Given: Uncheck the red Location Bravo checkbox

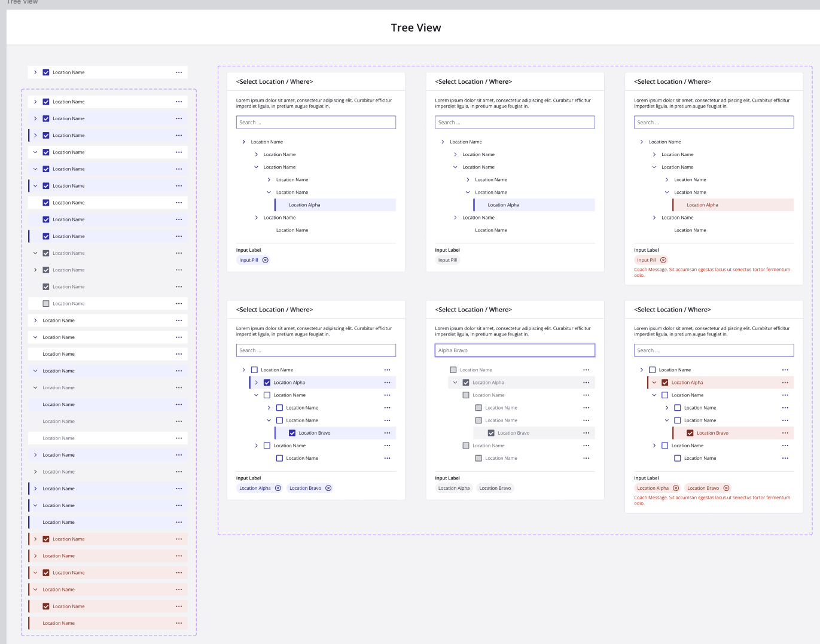Looking at the screenshot, I should [x=690, y=433].
